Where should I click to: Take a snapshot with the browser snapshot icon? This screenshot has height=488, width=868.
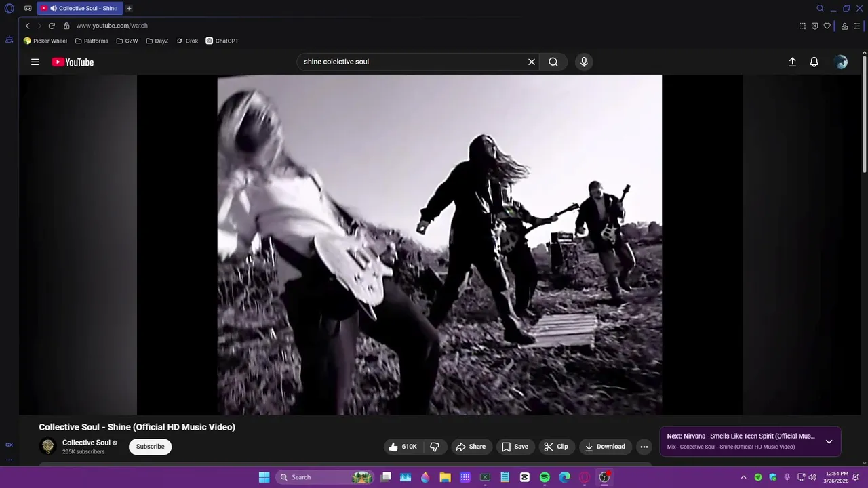coord(802,26)
